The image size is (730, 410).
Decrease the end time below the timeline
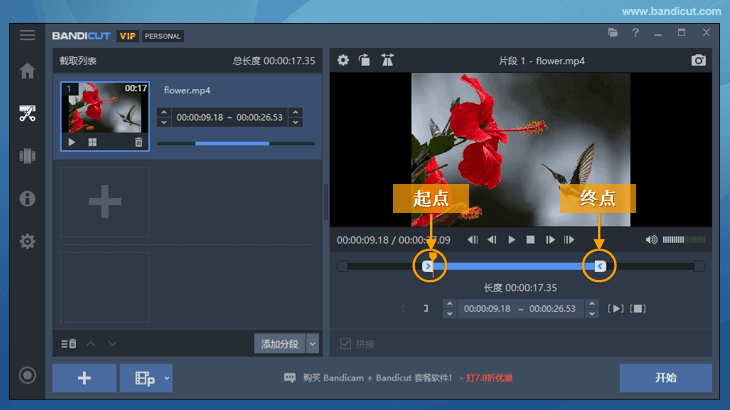tap(592, 314)
